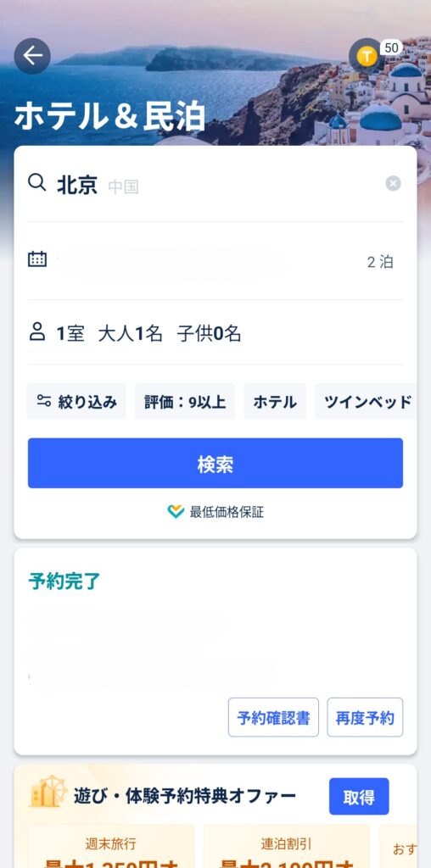Open the date selector showing 2 泊

click(215, 261)
